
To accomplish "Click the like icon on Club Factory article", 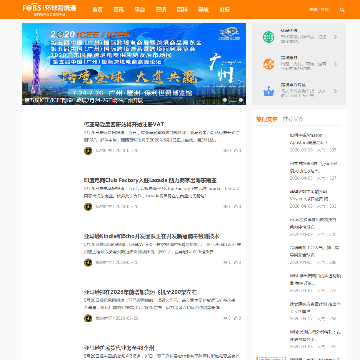I will (x=236, y=207).
